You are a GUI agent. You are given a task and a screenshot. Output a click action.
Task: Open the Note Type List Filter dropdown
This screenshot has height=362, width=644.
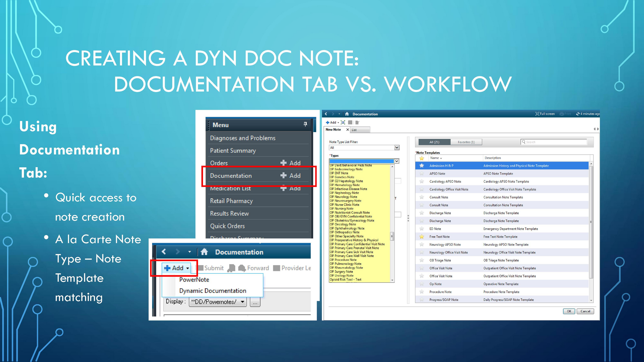tap(397, 148)
